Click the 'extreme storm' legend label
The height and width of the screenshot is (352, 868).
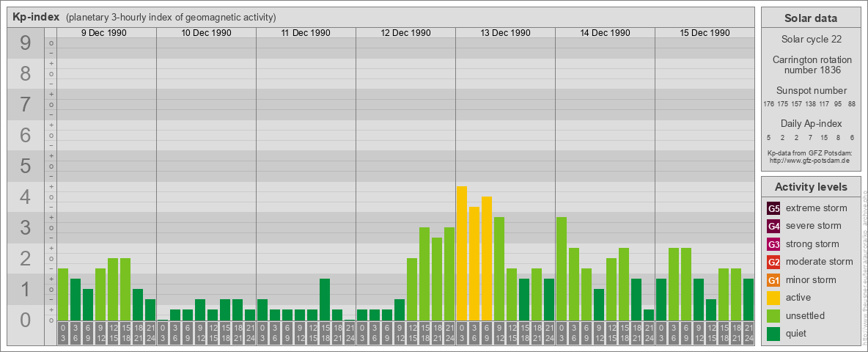coord(817,208)
